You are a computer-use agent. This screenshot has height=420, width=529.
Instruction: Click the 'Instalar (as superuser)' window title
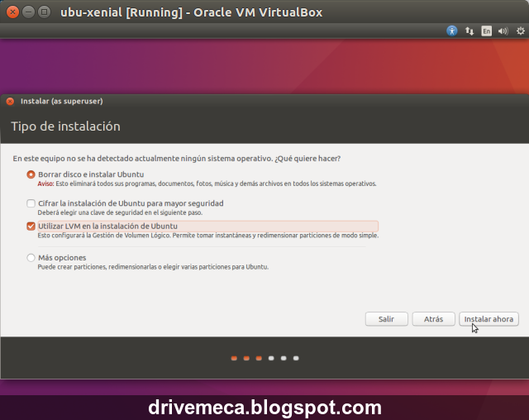coord(62,101)
